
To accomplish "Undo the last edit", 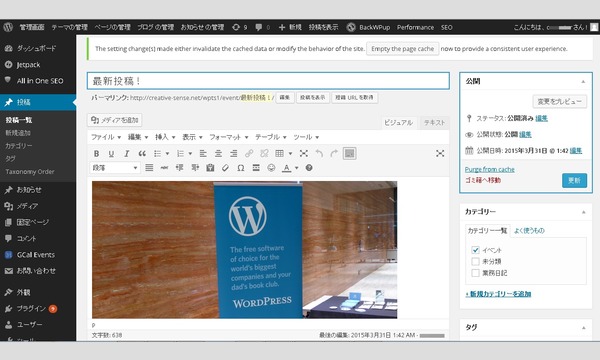I will [x=319, y=153].
